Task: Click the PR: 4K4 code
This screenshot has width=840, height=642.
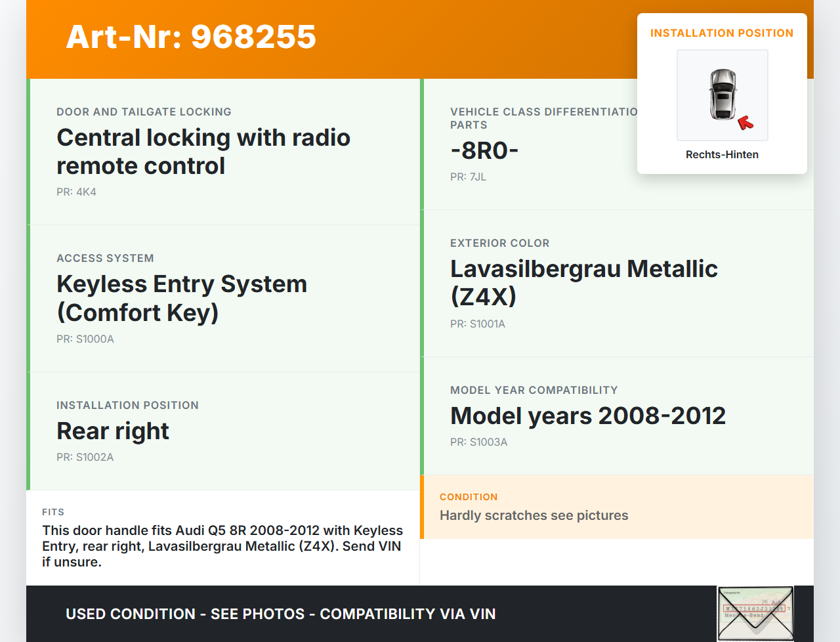Action: (76, 192)
